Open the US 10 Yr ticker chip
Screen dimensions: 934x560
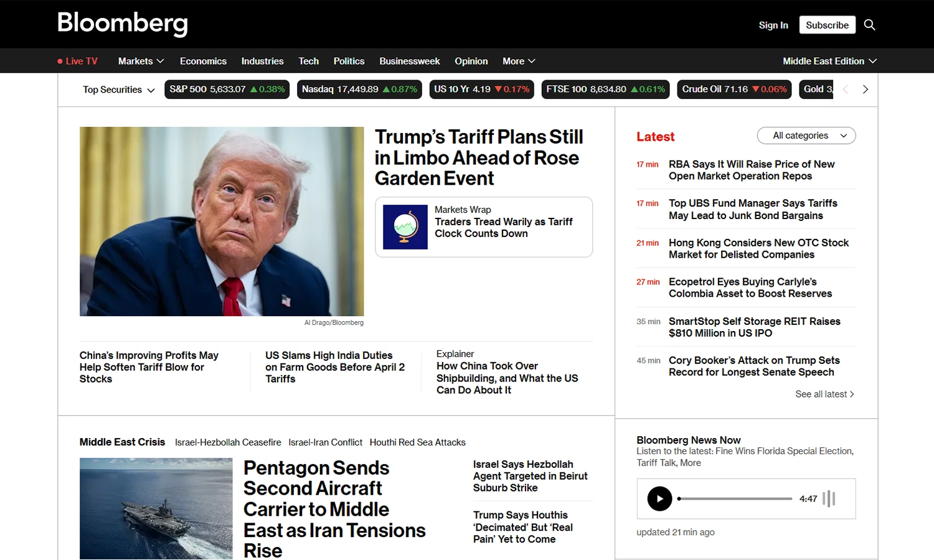(x=482, y=89)
